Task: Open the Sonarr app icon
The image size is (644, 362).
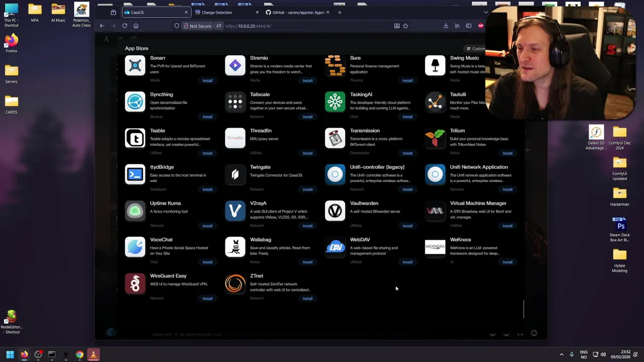Action: point(135,65)
